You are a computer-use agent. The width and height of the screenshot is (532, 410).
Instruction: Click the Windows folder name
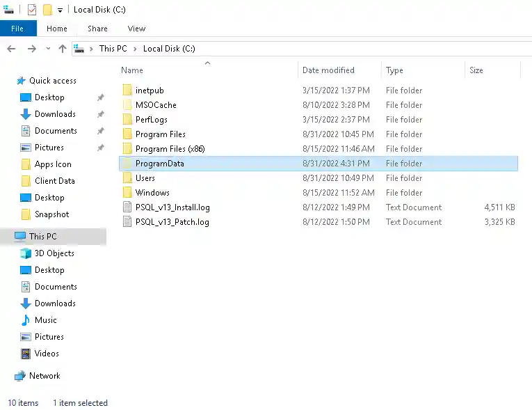pos(152,193)
